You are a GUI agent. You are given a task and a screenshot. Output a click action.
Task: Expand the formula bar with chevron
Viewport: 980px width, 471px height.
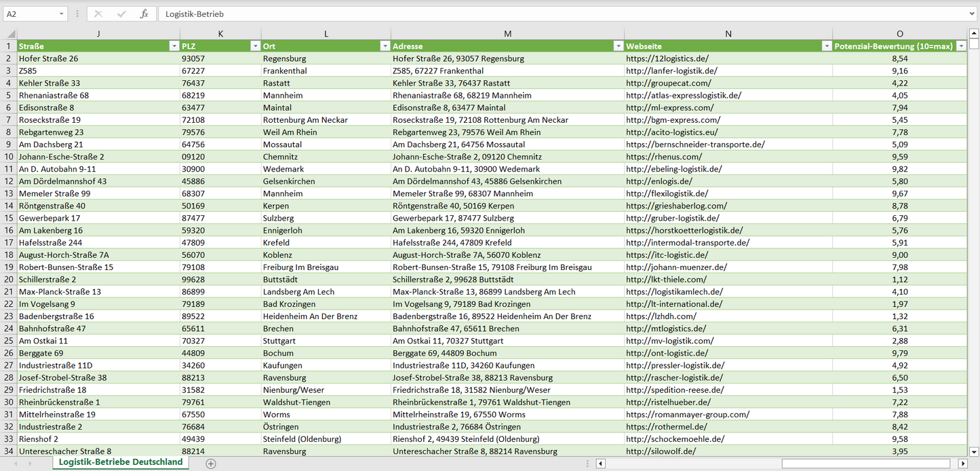click(x=973, y=14)
